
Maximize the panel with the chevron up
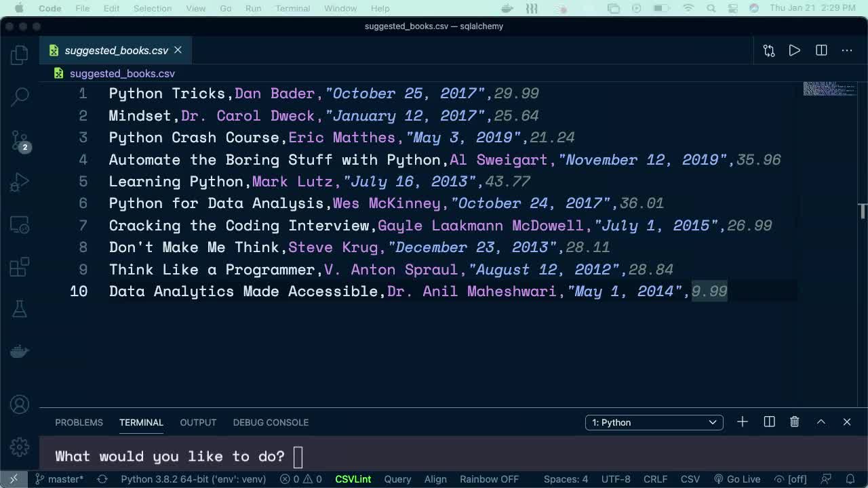point(821,422)
